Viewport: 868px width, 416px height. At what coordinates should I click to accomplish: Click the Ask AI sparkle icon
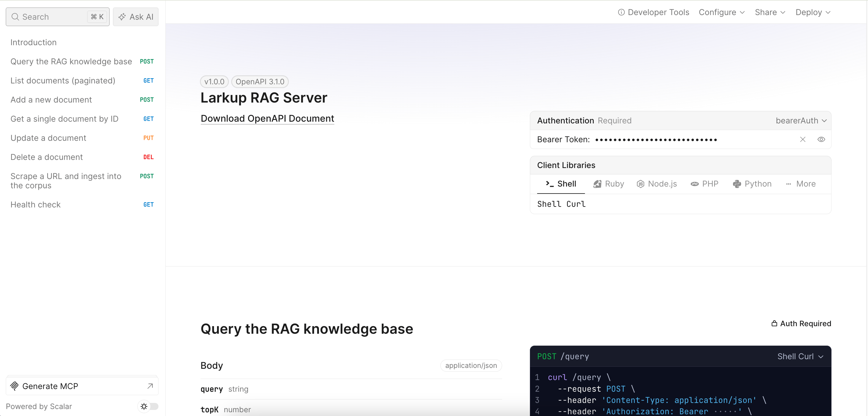pyautogui.click(x=122, y=17)
